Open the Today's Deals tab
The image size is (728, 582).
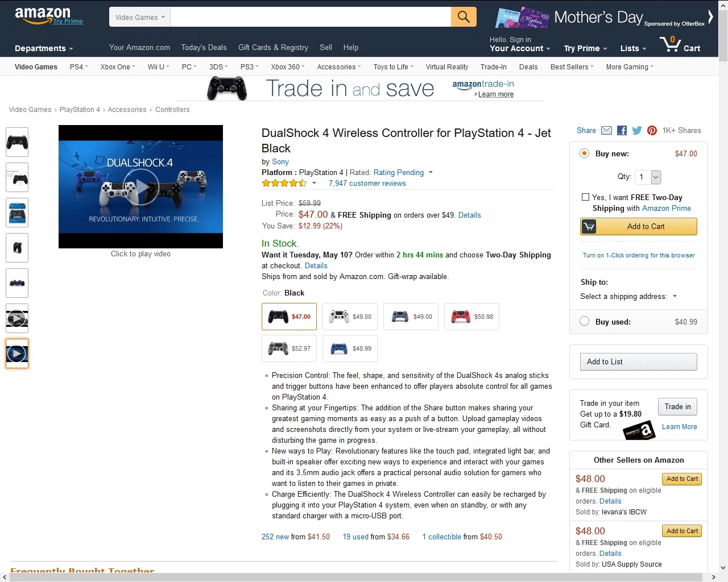click(x=204, y=48)
